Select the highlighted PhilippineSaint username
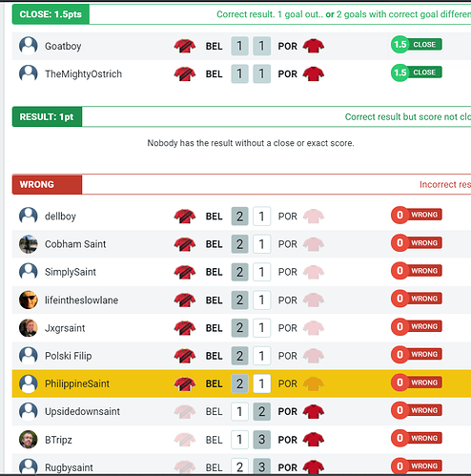471x476 pixels. point(77,383)
